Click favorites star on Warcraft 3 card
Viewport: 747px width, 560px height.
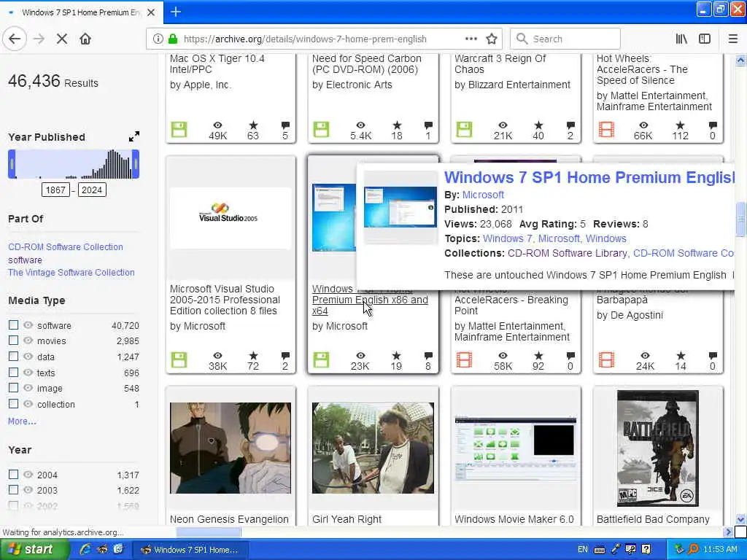click(538, 125)
